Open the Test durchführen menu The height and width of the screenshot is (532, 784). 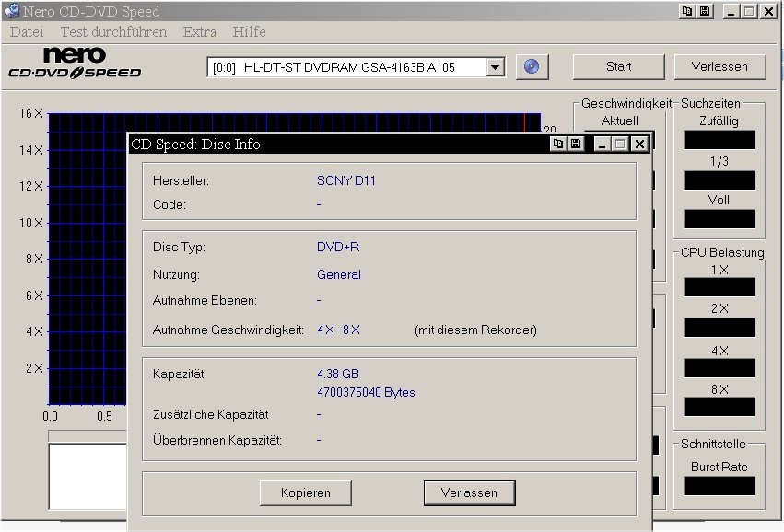[x=113, y=32]
